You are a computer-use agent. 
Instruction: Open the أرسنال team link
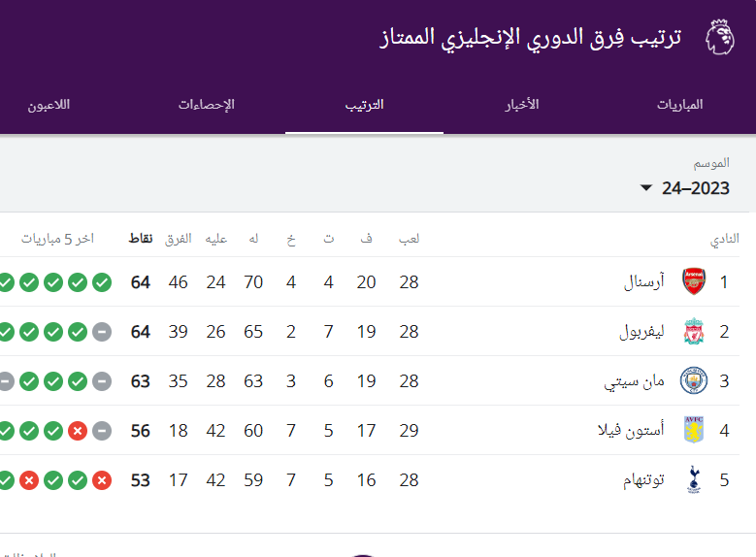click(644, 282)
